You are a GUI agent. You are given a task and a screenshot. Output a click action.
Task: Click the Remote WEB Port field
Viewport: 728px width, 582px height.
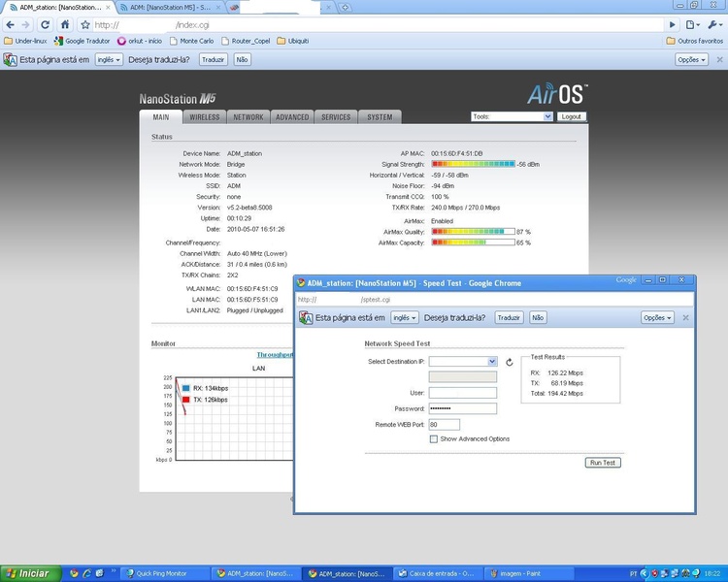[x=445, y=424]
